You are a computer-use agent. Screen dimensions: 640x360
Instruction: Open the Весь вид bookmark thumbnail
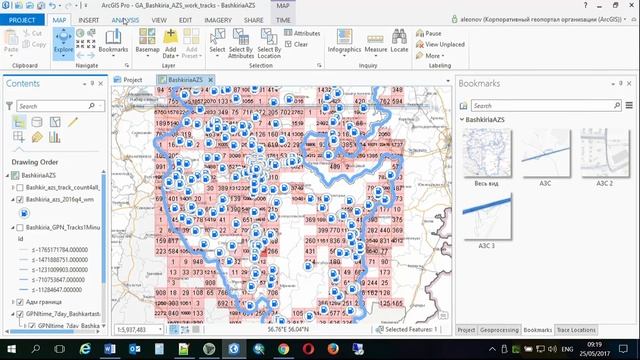coord(487,153)
